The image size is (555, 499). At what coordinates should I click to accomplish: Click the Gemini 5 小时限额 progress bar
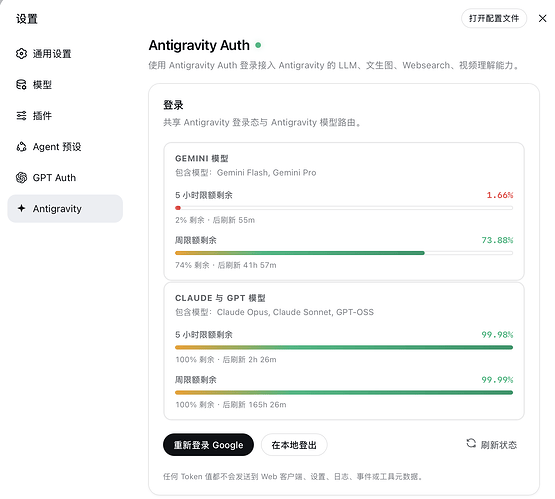344,208
